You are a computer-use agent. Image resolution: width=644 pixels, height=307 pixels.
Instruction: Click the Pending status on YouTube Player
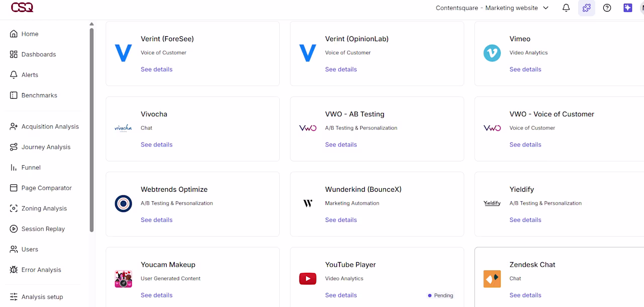coord(440,295)
